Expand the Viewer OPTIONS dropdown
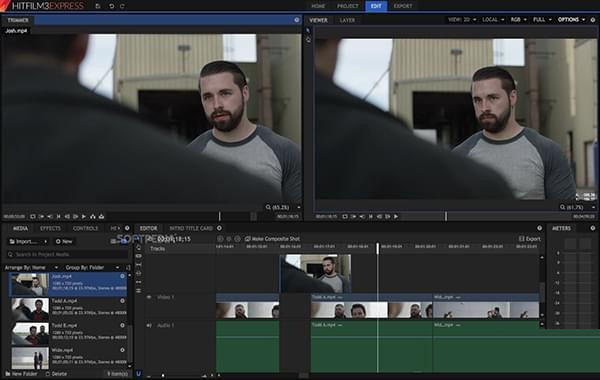The width and height of the screenshot is (600, 380). 571,20
